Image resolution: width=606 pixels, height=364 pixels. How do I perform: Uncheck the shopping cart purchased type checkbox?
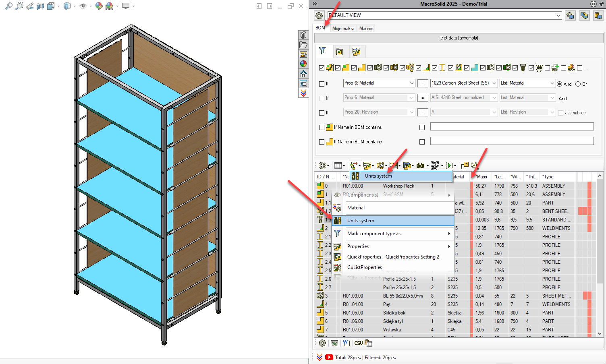(x=531, y=68)
